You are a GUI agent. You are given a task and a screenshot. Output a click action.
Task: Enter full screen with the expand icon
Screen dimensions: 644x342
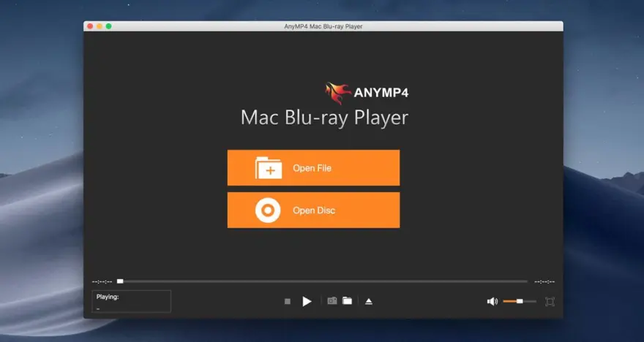point(550,301)
